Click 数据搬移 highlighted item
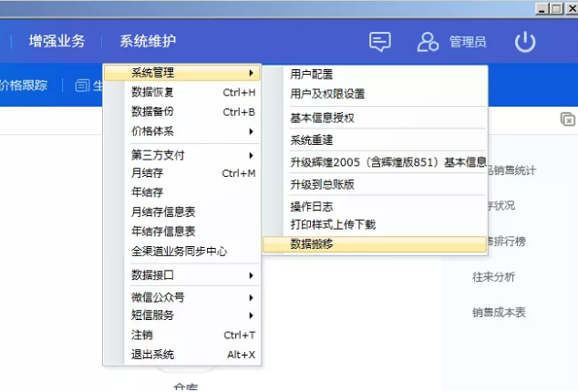The height and width of the screenshot is (392, 578). point(376,244)
